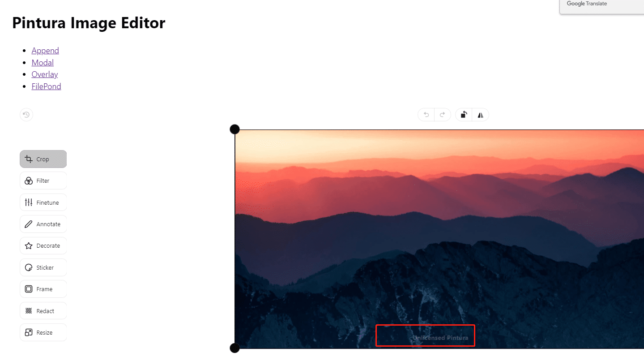This screenshot has width=644, height=357.
Task: Open the Resize tool
Action: point(43,332)
